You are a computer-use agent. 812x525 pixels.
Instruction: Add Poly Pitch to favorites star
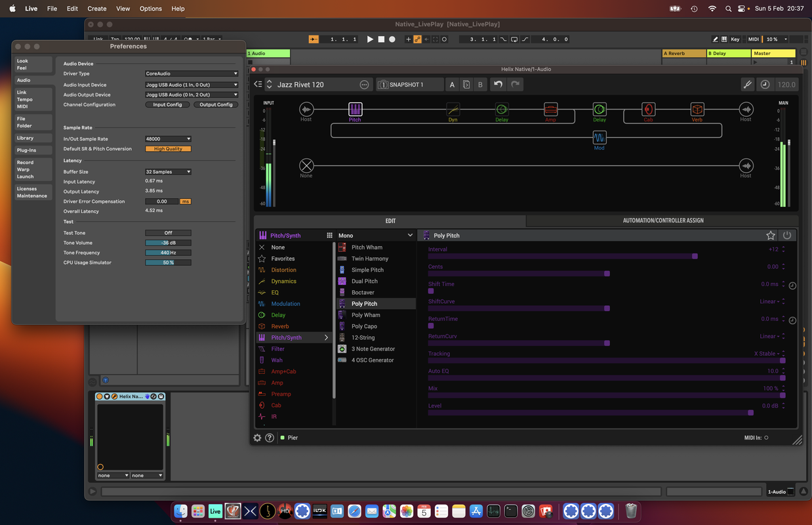pyautogui.click(x=771, y=235)
